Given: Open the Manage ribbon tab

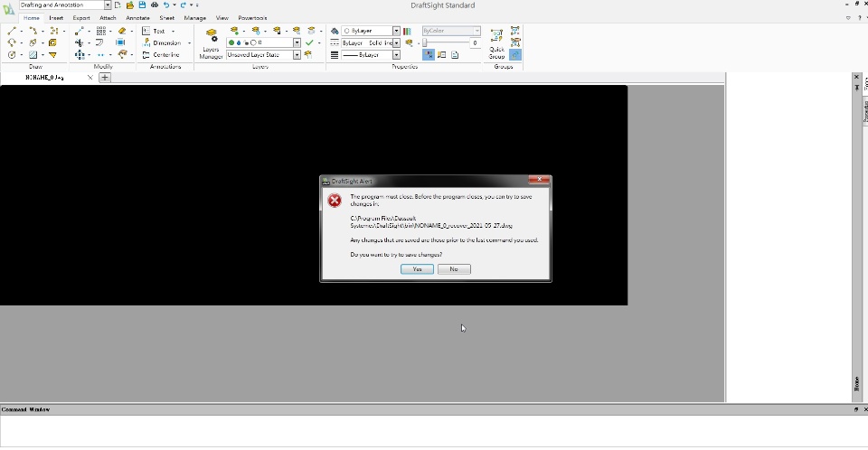Looking at the screenshot, I should point(195,18).
